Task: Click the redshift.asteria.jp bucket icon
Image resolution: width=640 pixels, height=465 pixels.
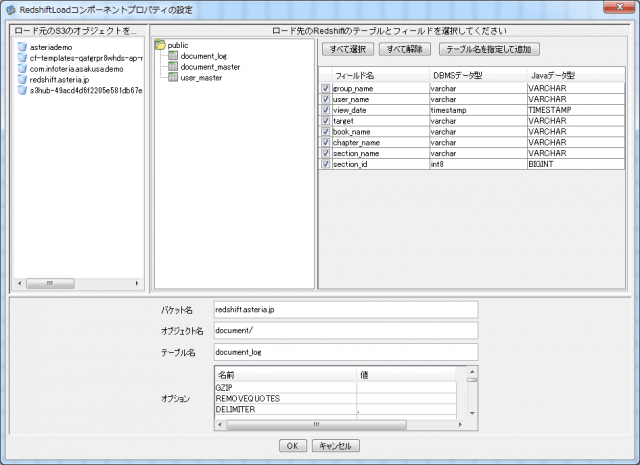Action: click(22, 80)
